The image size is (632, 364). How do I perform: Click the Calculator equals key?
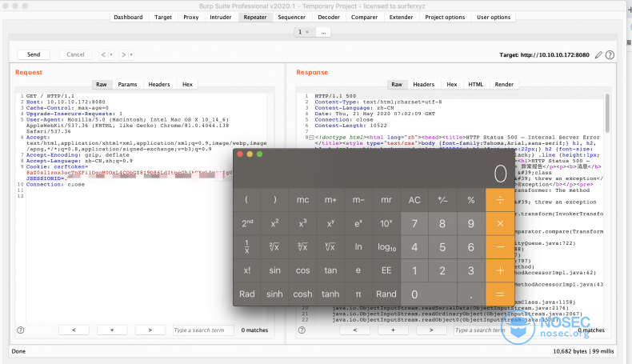coord(500,294)
